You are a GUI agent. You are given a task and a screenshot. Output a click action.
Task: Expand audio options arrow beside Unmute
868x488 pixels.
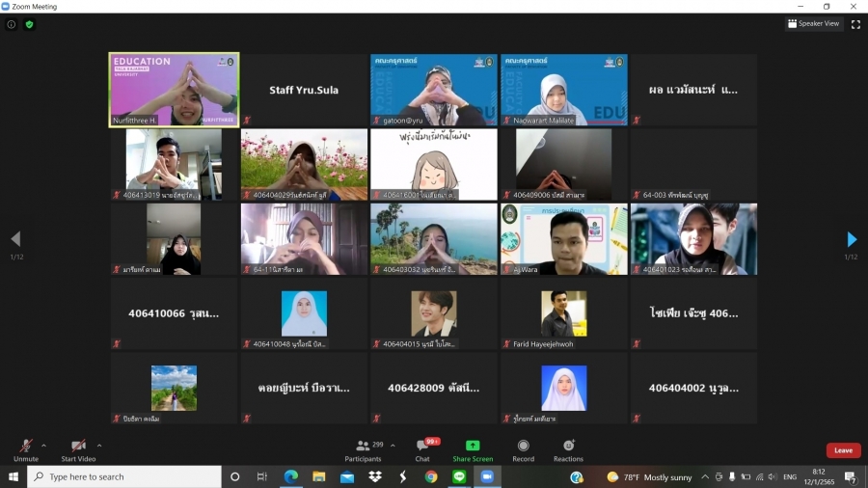click(x=43, y=446)
